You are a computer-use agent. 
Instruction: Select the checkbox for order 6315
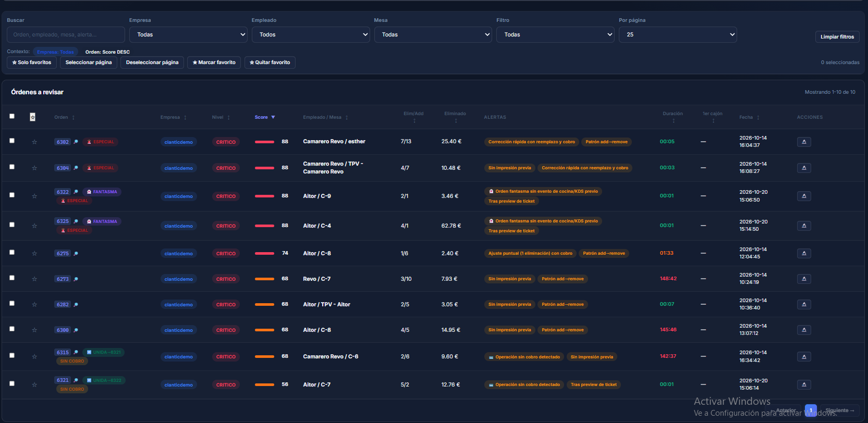(x=12, y=355)
